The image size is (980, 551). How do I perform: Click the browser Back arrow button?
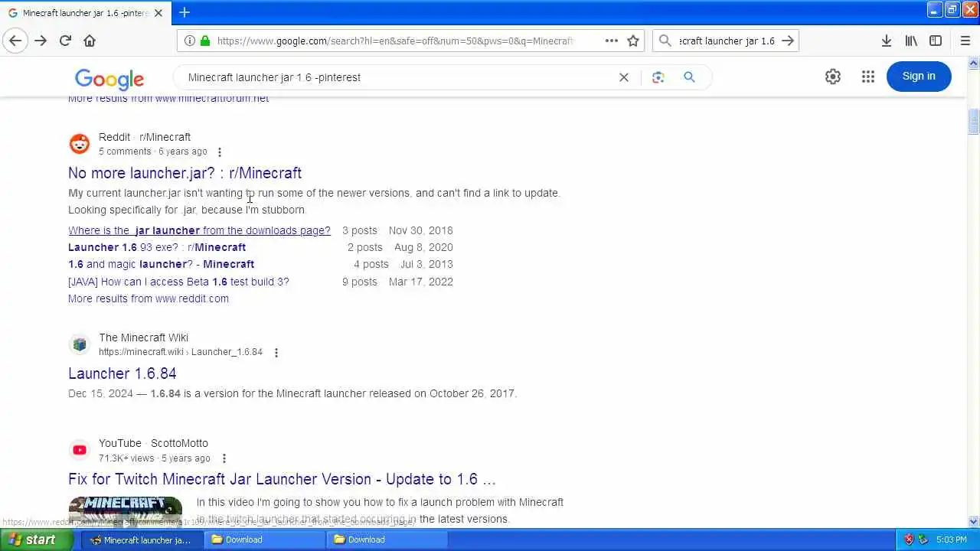tap(15, 41)
